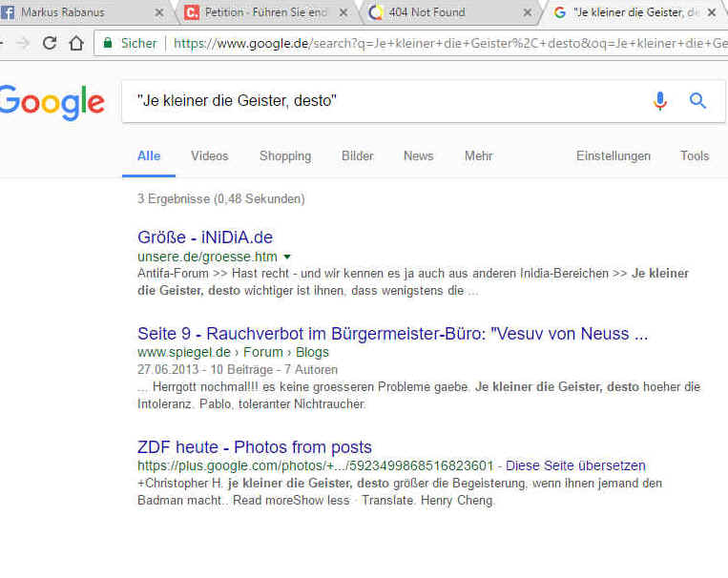The width and height of the screenshot is (728, 578).
Task: Click the www.spiegel.de › Forum › Blogs breadcrumb
Action: pos(233,352)
